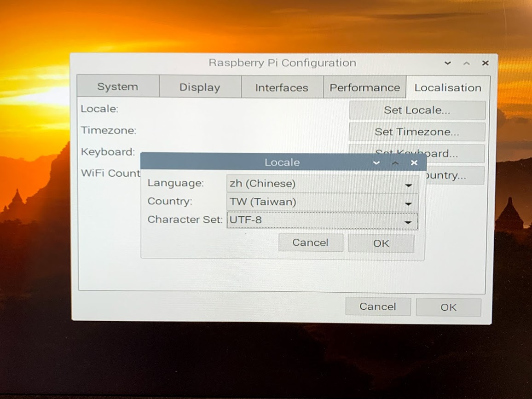Click the Language: label in Locale dialog
The width and height of the screenshot is (532, 399).
click(x=176, y=183)
